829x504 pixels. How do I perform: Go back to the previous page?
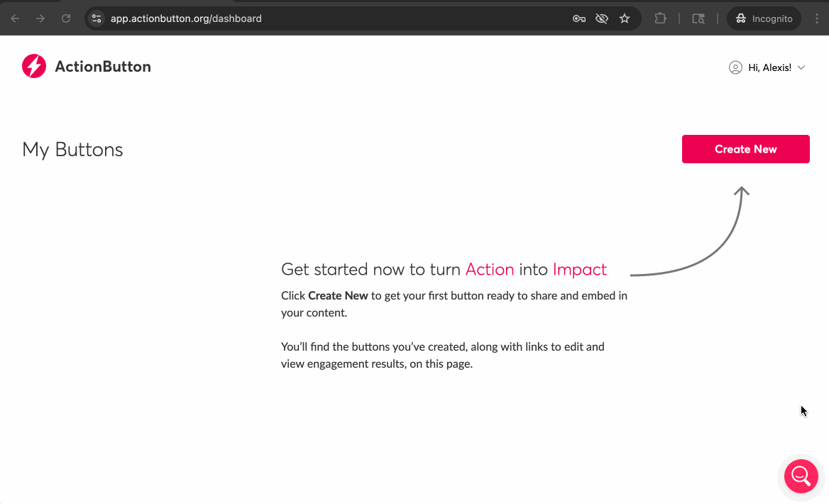coord(15,18)
